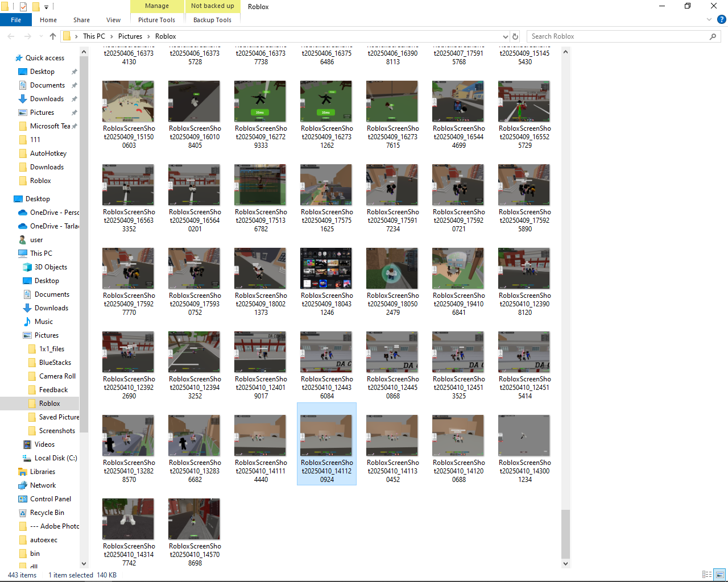Switch to Large thumbnails view icon
The width and height of the screenshot is (728, 582).
pos(719,575)
